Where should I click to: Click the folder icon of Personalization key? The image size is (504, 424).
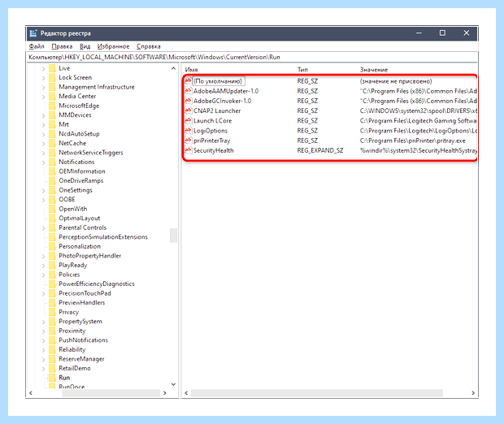point(52,246)
